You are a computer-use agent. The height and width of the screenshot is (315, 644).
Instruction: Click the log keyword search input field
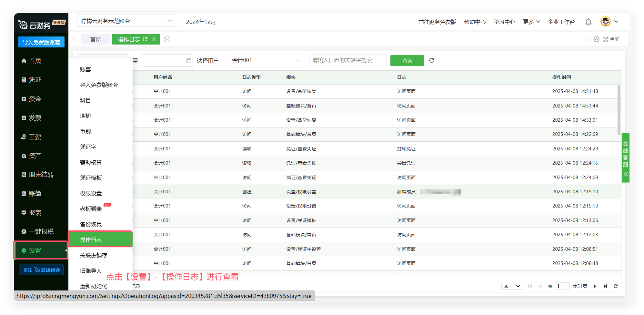tap(347, 60)
